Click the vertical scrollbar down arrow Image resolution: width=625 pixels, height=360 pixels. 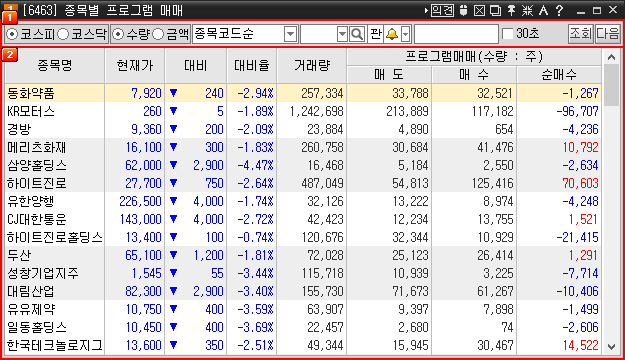[x=611, y=346]
